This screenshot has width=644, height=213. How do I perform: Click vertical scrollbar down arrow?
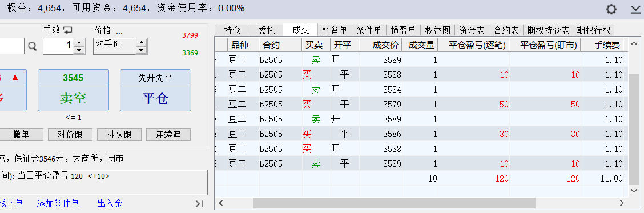click(x=635, y=191)
